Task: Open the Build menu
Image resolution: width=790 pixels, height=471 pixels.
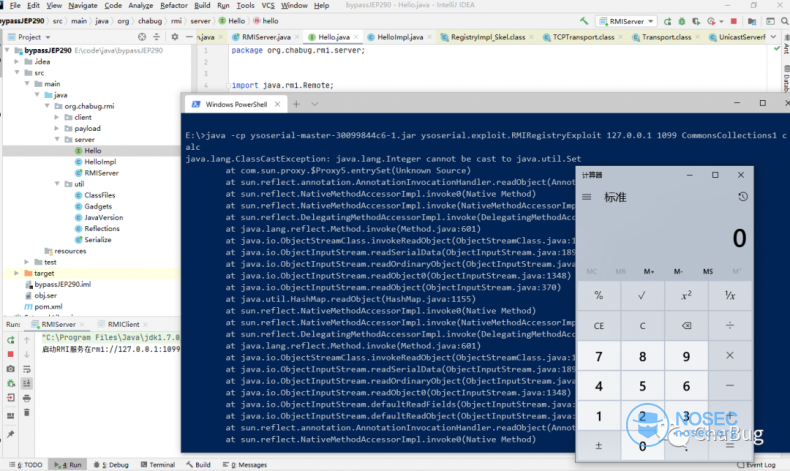Action: click(x=202, y=5)
